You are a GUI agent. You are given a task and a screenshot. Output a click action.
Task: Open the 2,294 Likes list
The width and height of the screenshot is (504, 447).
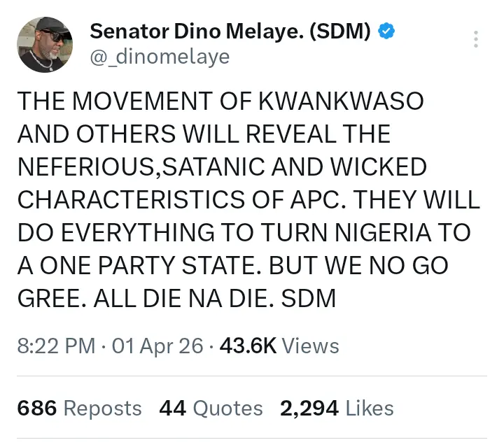[337, 408]
